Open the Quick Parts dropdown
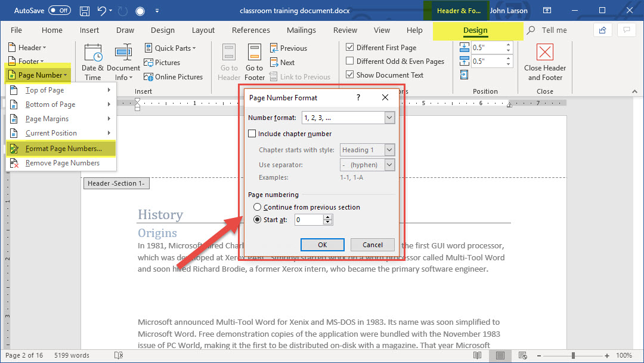 point(171,48)
